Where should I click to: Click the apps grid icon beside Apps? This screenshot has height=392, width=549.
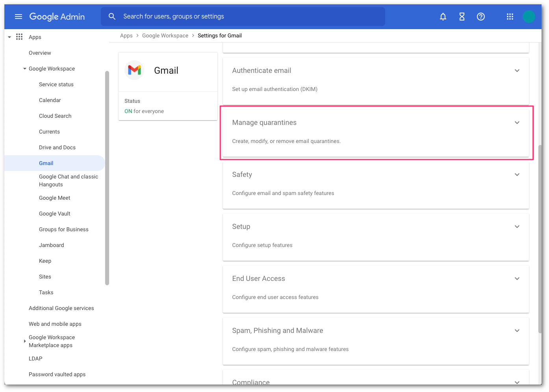(x=19, y=37)
